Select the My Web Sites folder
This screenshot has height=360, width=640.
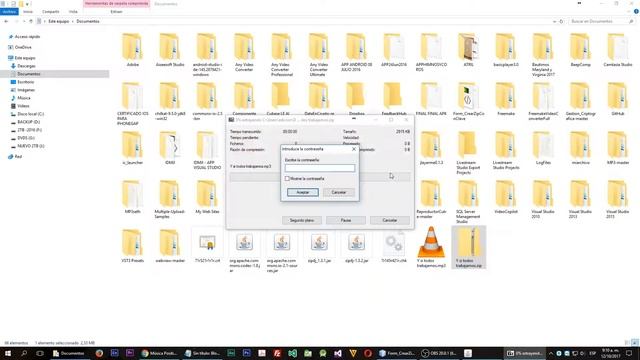click(207, 197)
